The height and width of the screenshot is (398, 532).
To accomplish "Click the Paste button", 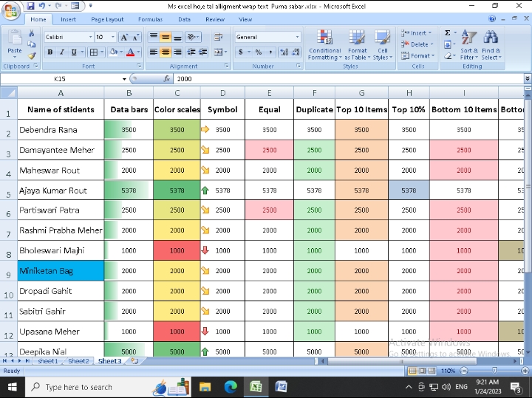I will [x=14, y=44].
